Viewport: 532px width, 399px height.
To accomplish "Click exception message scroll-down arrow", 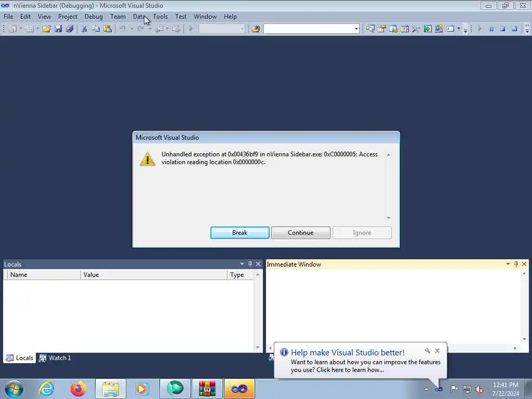I will coord(389,218).
